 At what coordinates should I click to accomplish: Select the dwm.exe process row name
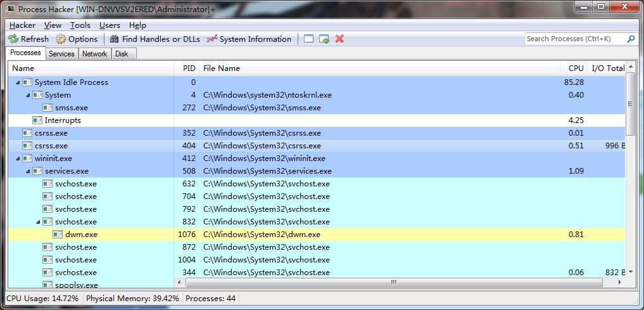point(81,235)
